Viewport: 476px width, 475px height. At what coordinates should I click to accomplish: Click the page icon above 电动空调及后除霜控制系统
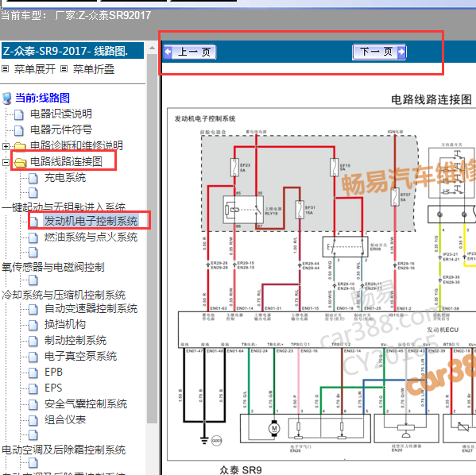coord(33,435)
